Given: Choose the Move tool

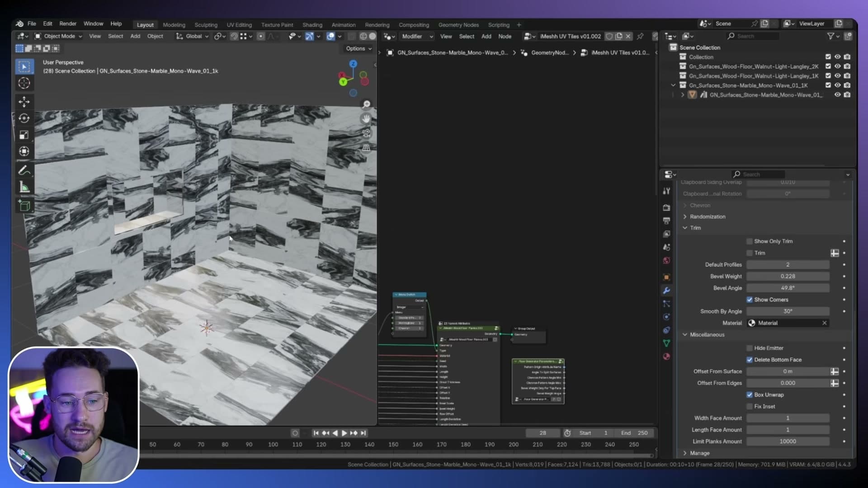Looking at the screenshot, I should 24,102.
